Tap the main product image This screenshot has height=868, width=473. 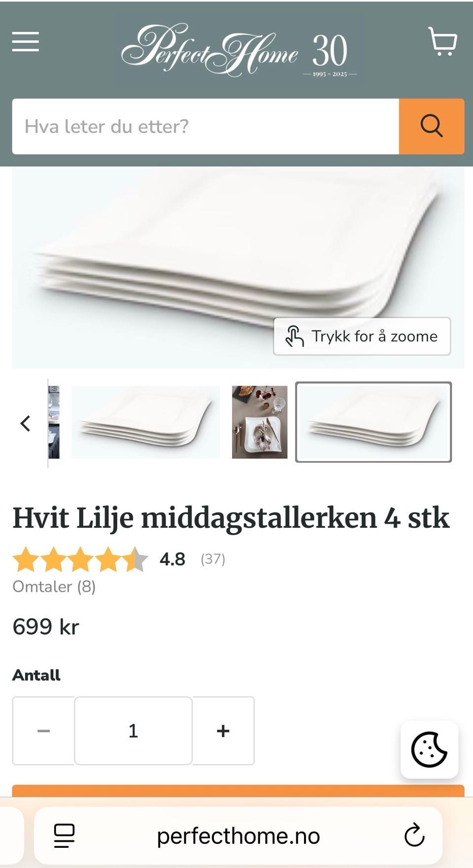(238, 267)
